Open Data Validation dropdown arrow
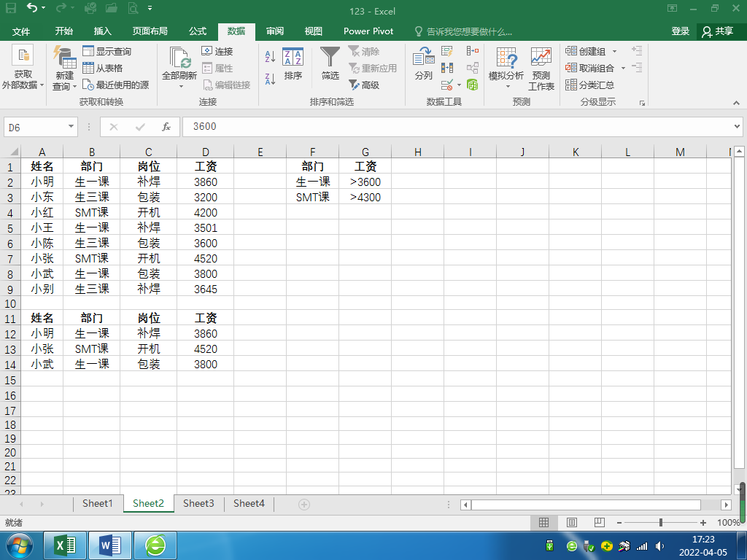 460,85
